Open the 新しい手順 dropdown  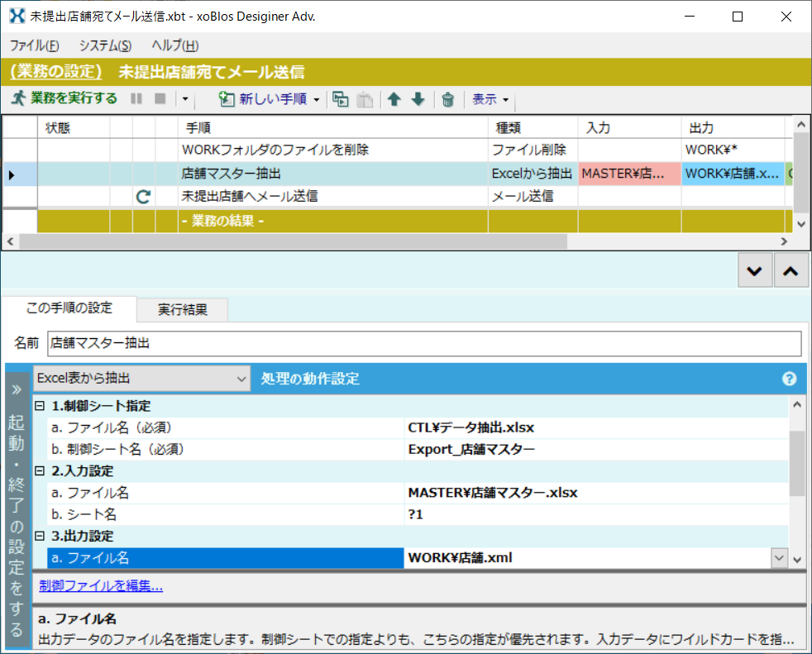317,99
